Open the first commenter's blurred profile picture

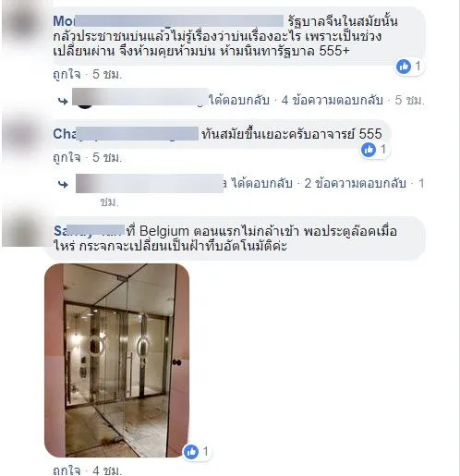tap(24, 25)
